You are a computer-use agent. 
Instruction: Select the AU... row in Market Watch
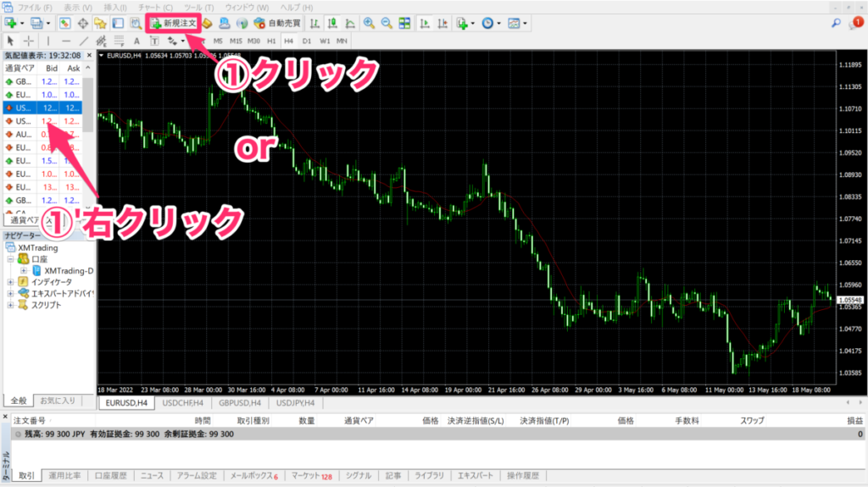click(x=42, y=135)
